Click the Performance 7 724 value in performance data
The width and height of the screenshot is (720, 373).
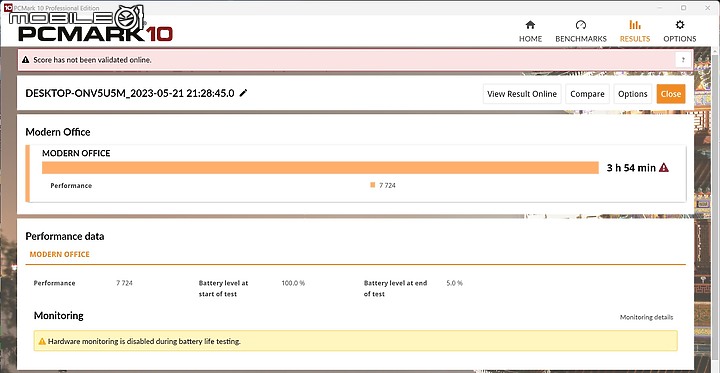click(x=124, y=283)
